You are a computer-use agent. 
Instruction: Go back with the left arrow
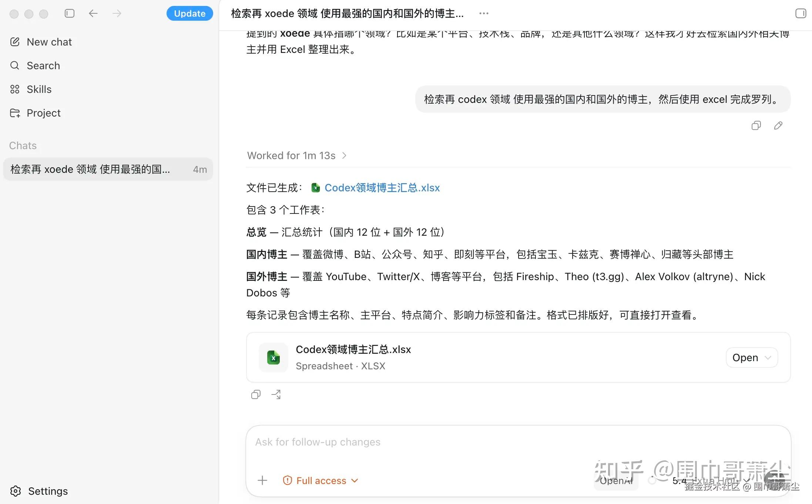[93, 14]
